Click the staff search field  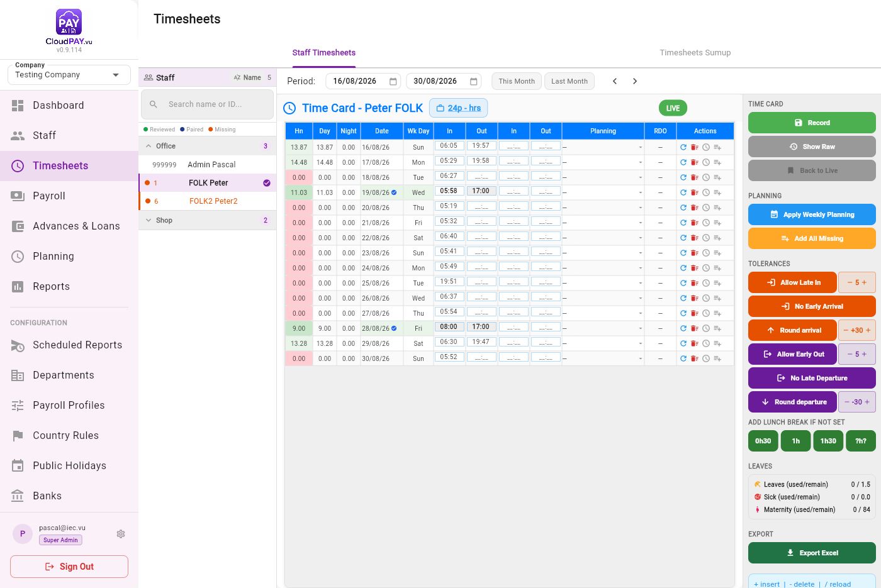[207, 104]
